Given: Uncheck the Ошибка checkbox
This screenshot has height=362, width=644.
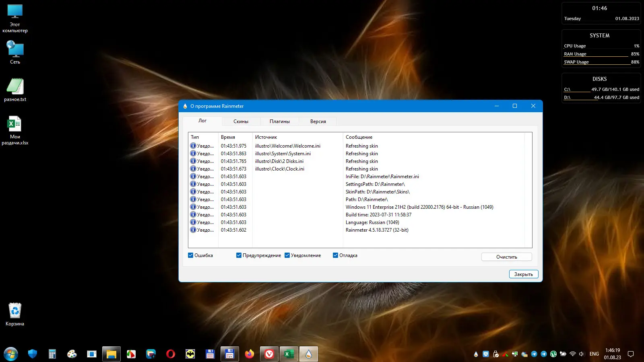Looking at the screenshot, I should (191, 255).
